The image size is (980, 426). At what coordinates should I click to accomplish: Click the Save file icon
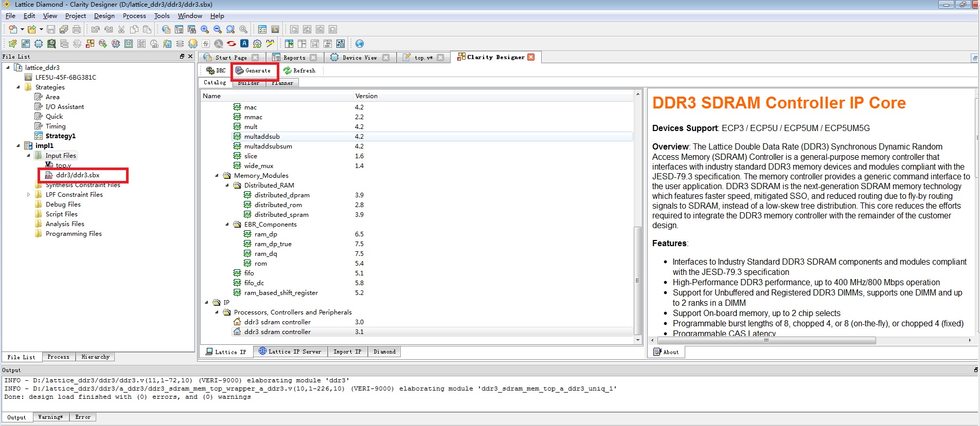(50, 29)
